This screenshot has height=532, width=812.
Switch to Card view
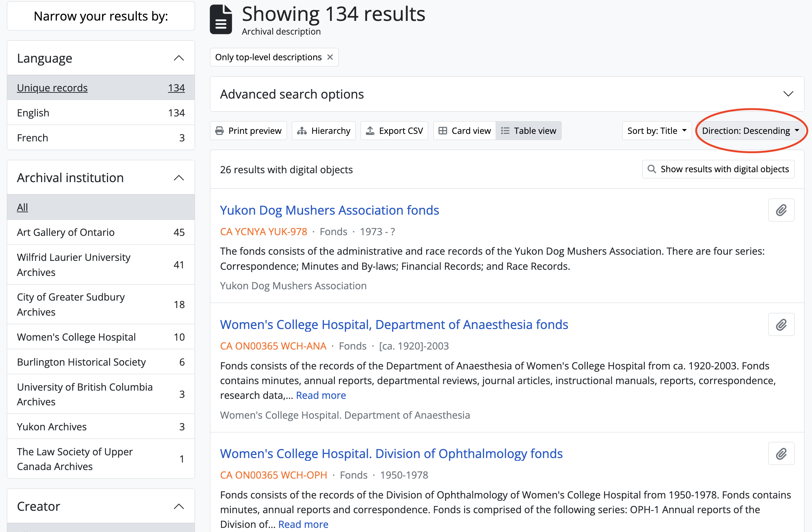coord(464,131)
